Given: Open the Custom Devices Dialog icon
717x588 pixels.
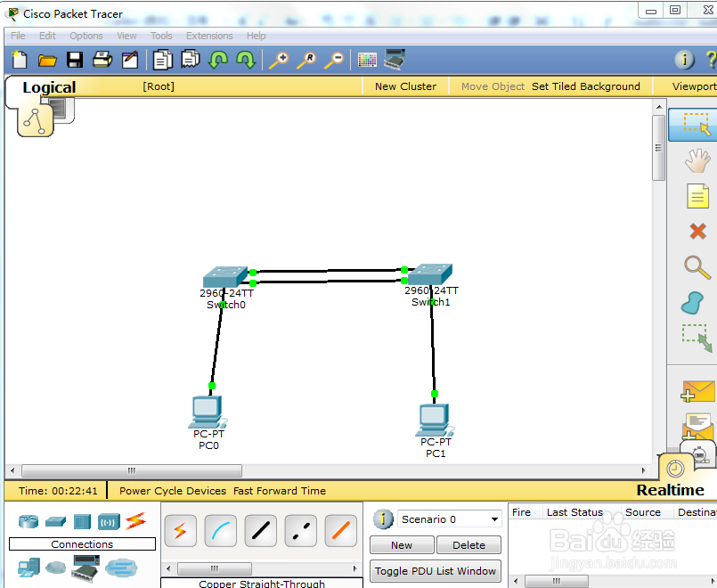Looking at the screenshot, I should pos(395,60).
